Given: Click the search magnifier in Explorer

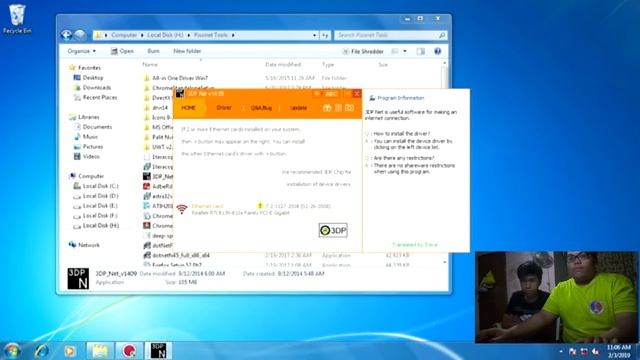Looking at the screenshot, I should 442,36.
